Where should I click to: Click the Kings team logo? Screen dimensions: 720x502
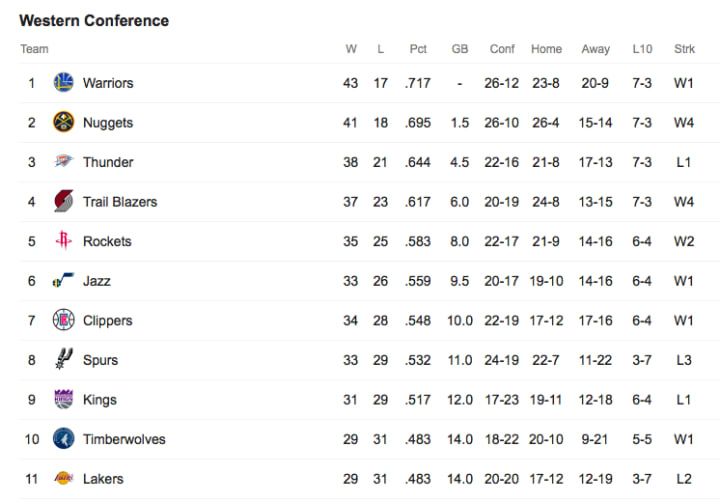tap(64, 399)
